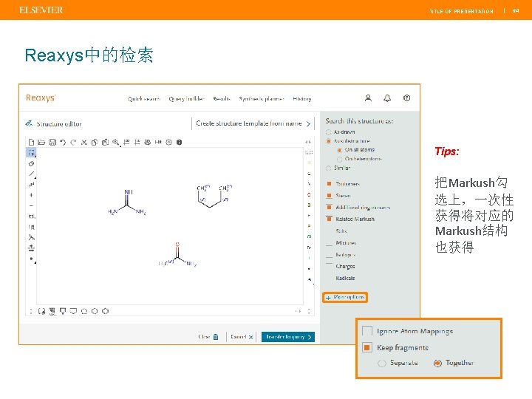
Task: Click the 'Transfer to query' button
Action: pos(288,337)
